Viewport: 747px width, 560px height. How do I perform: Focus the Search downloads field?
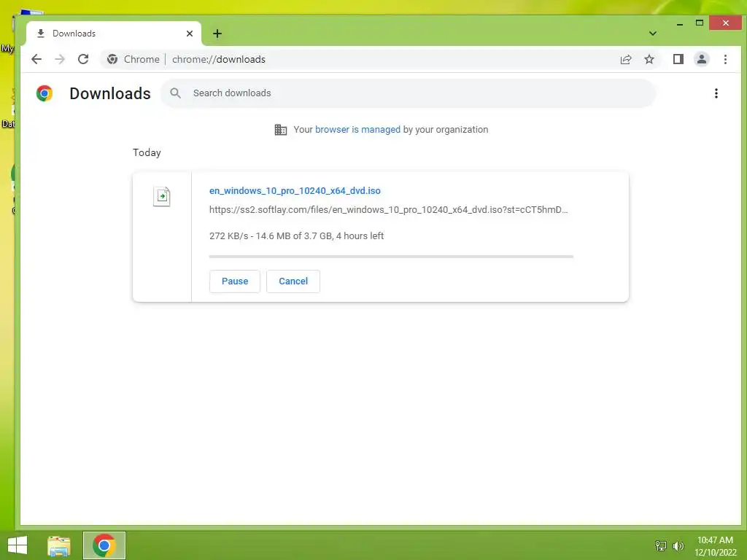[409, 93]
